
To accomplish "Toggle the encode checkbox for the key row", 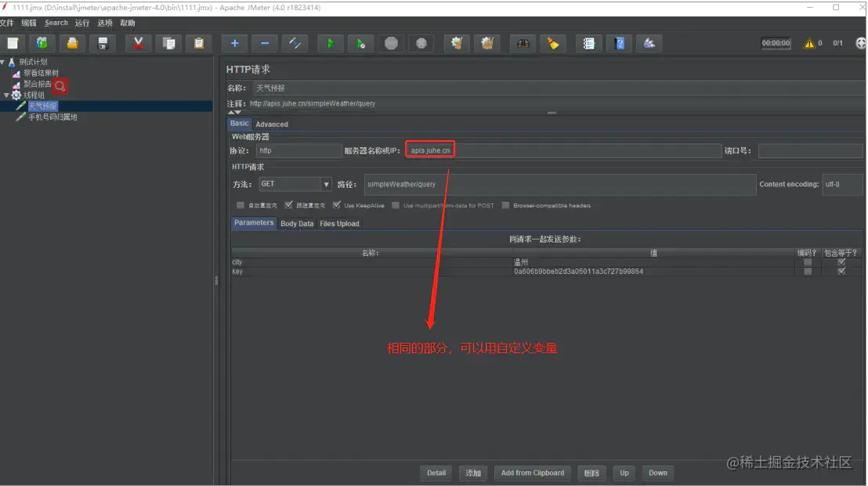I will coord(808,272).
